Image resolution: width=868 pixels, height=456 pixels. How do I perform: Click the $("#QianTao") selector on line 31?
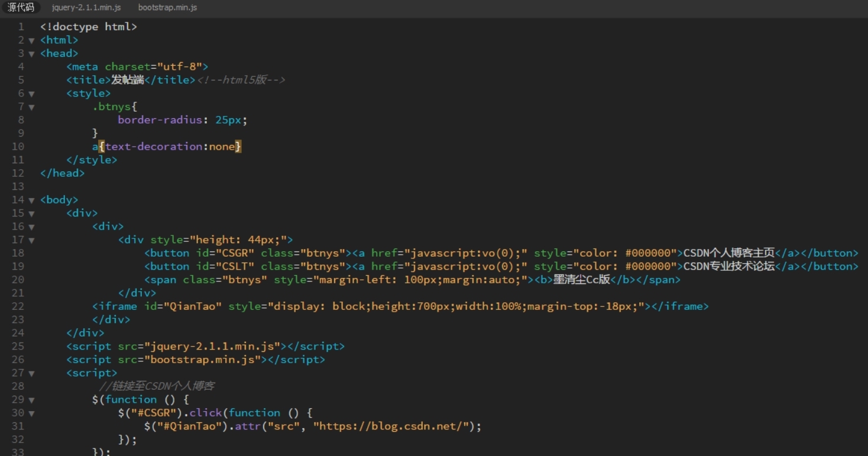click(x=186, y=426)
